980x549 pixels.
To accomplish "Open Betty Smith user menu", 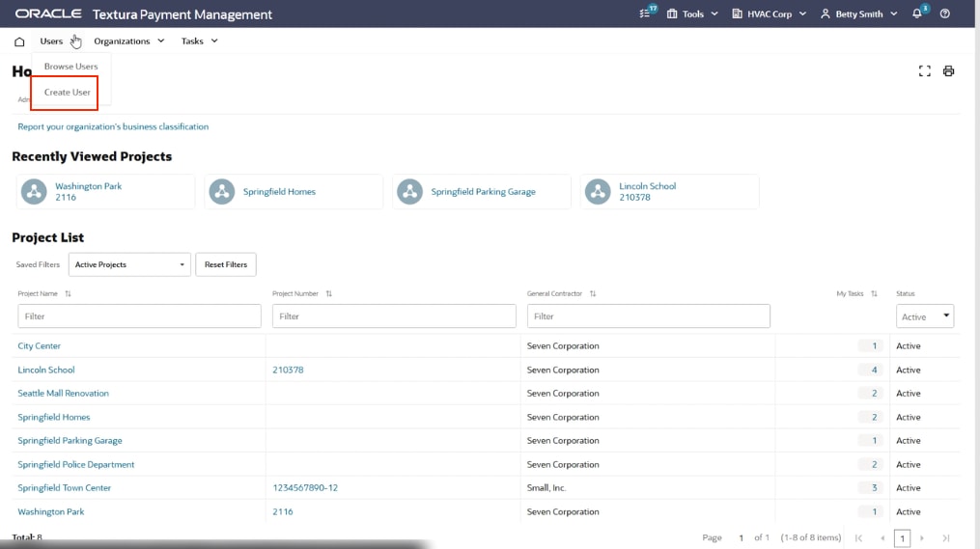I will click(x=858, y=14).
